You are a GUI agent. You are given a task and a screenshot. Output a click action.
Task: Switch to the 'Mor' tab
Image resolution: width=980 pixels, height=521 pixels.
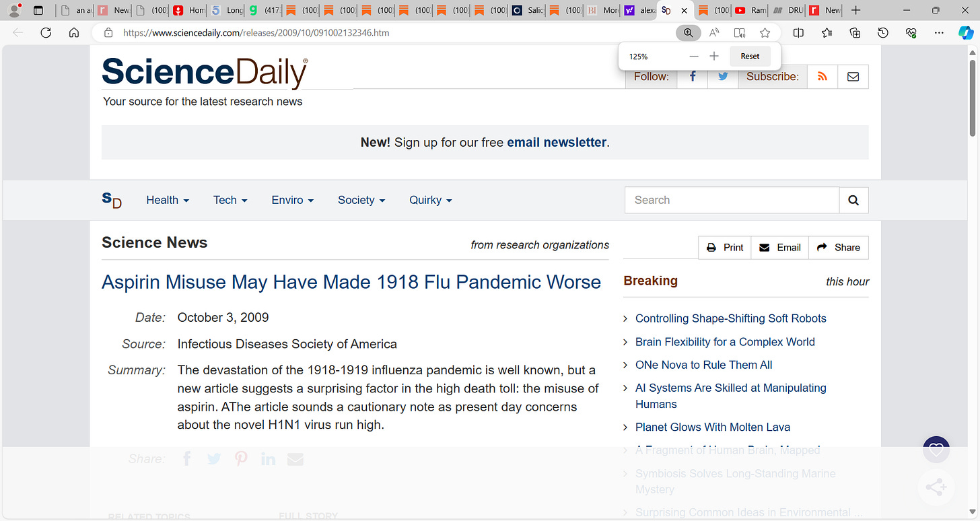click(602, 10)
